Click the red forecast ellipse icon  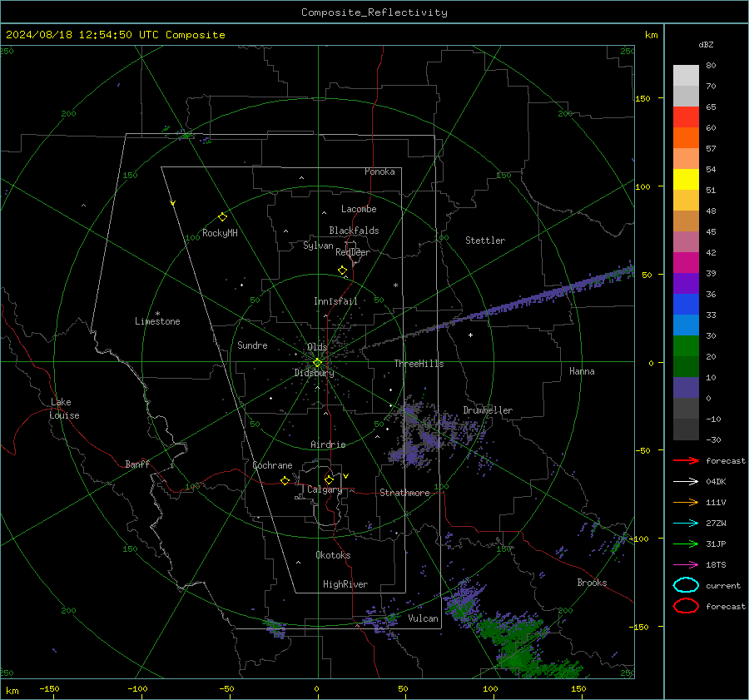(686, 606)
